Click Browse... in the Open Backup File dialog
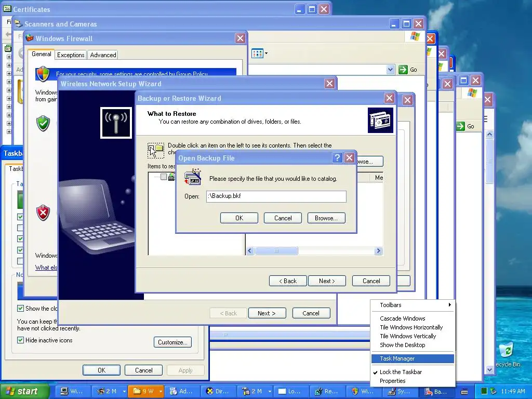The height and width of the screenshot is (399, 532). (x=326, y=218)
